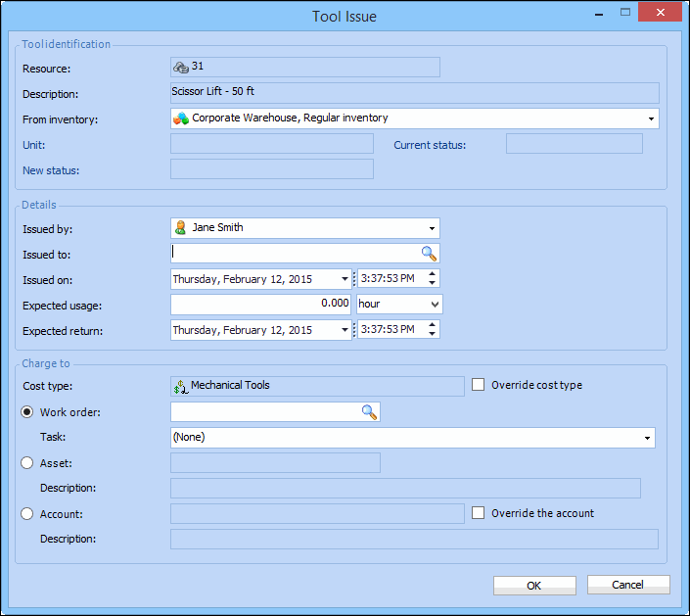Open the expected usage hour unit dropdown
The height and width of the screenshot is (616, 690).
[434, 305]
